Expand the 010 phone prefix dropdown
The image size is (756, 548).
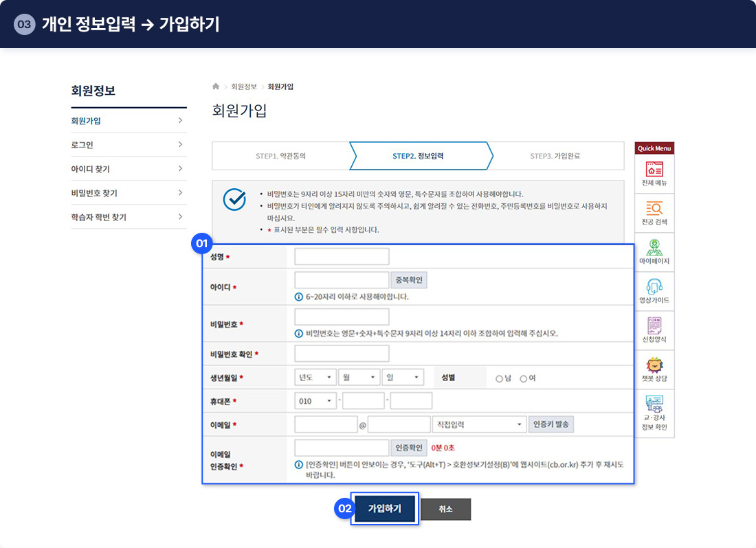coord(315,401)
